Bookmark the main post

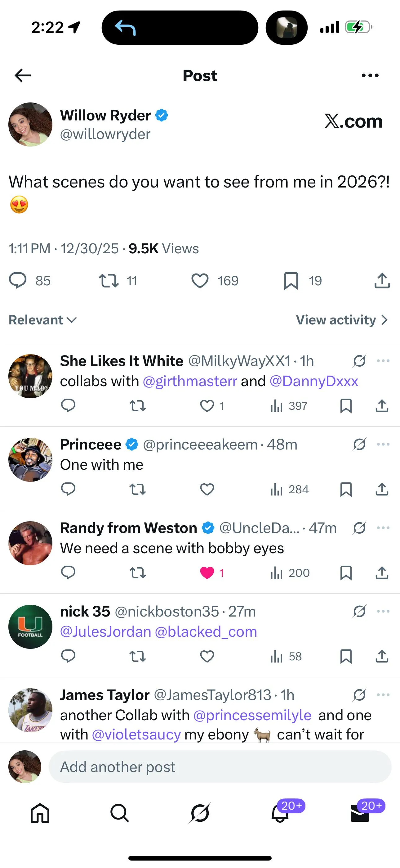[x=291, y=281]
